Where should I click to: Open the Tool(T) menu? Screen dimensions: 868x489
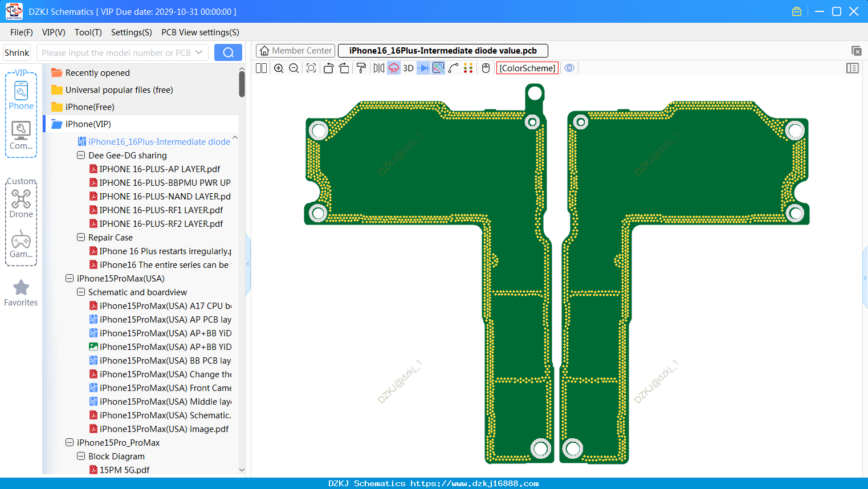click(x=88, y=32)
